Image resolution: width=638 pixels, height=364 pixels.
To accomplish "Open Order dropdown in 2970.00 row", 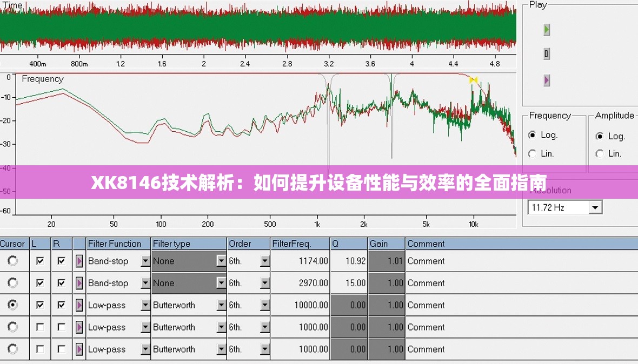I will tap(265, 283).
